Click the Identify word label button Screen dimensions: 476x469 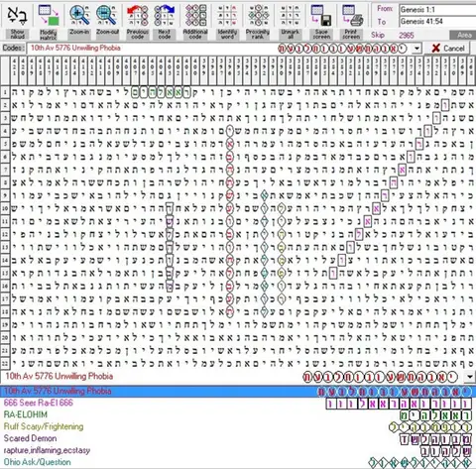[227, 35]
